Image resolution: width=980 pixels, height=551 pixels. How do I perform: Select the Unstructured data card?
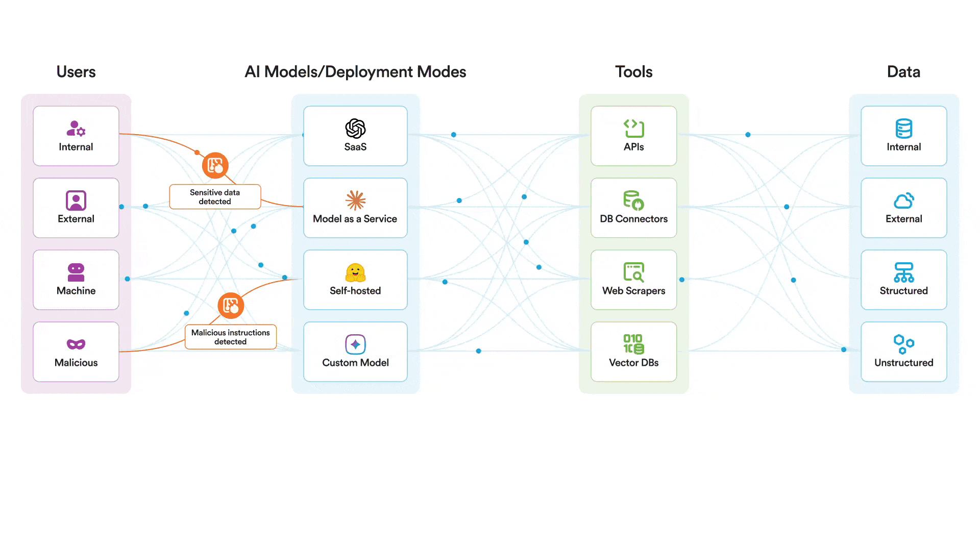(x=903, y=352)
